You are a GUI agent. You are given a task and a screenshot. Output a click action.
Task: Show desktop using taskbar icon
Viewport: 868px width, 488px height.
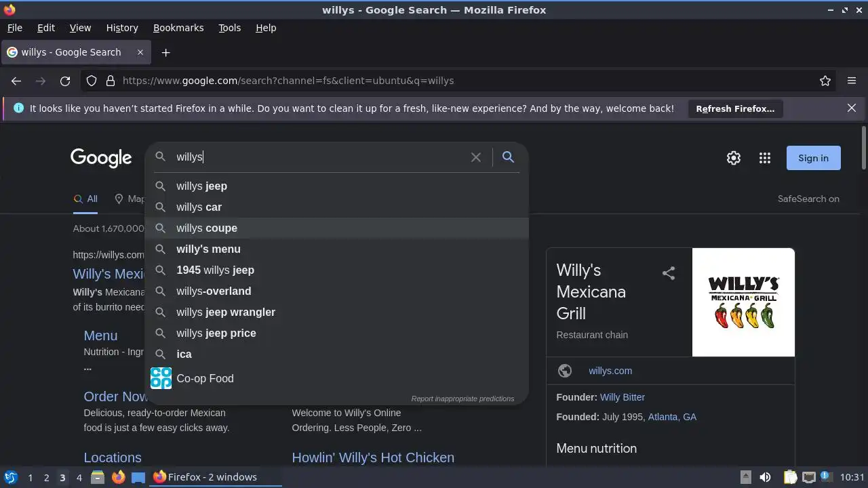(x=138, y=477)
